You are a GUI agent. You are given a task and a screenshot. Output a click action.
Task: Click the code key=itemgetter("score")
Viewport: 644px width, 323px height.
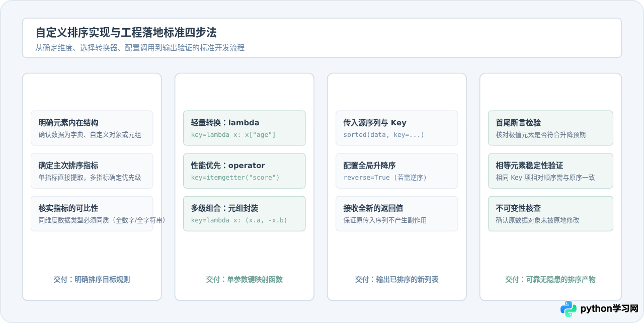pos(235,178)
